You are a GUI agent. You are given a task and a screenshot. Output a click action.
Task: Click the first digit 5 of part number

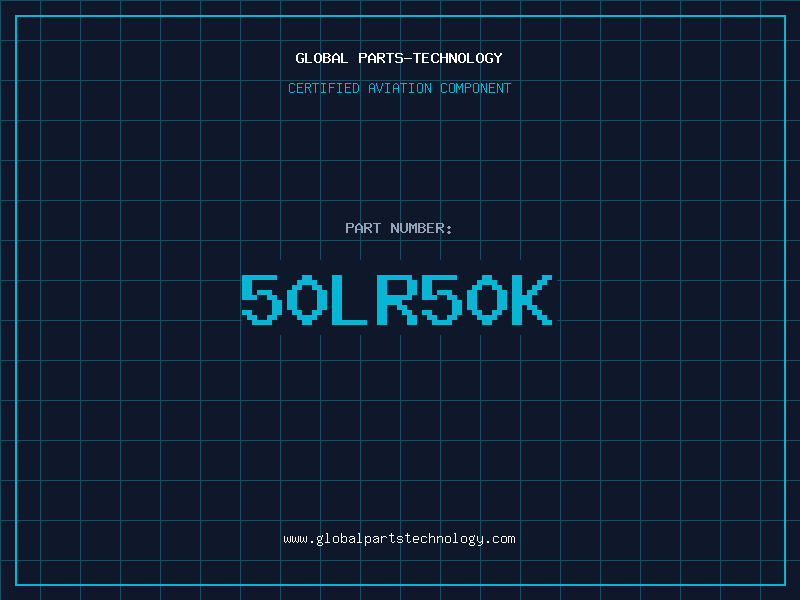pyautogui.click(x=262, y=300)
